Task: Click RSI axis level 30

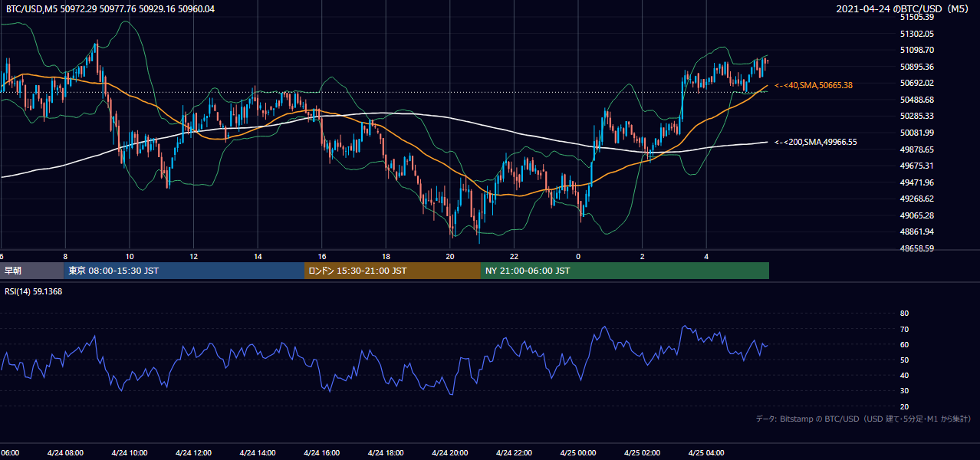Action: [904, 391]
